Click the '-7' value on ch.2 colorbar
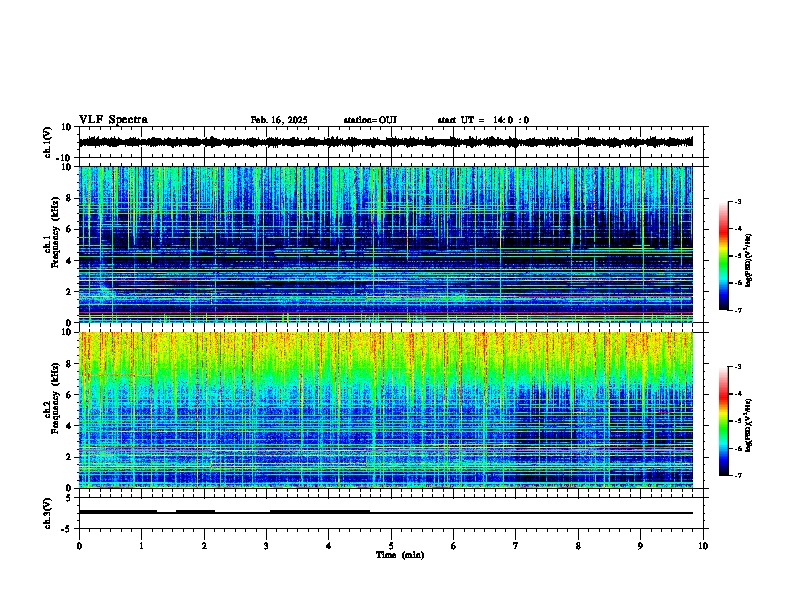This screenshot has height=612, width=792. click(737, 476)
